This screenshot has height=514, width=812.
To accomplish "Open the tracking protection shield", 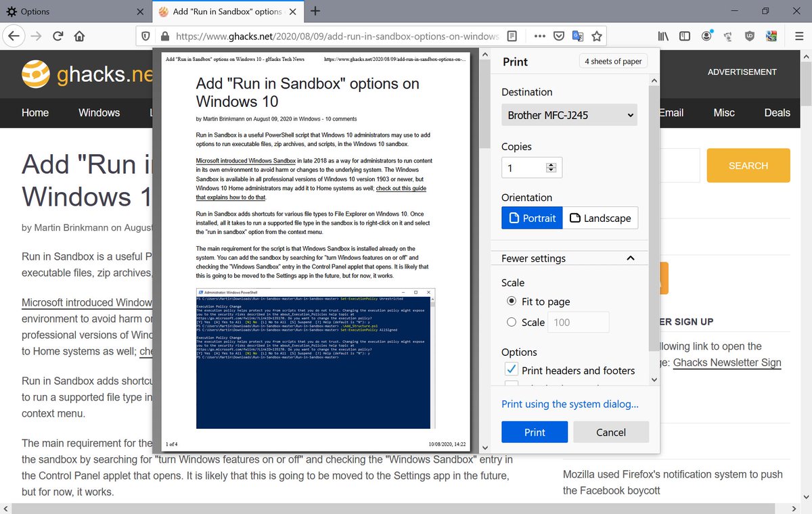I will point(145,36).
